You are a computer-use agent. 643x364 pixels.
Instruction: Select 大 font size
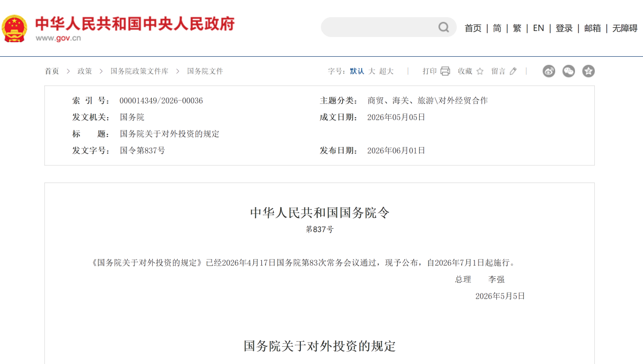tap(372, 71)
